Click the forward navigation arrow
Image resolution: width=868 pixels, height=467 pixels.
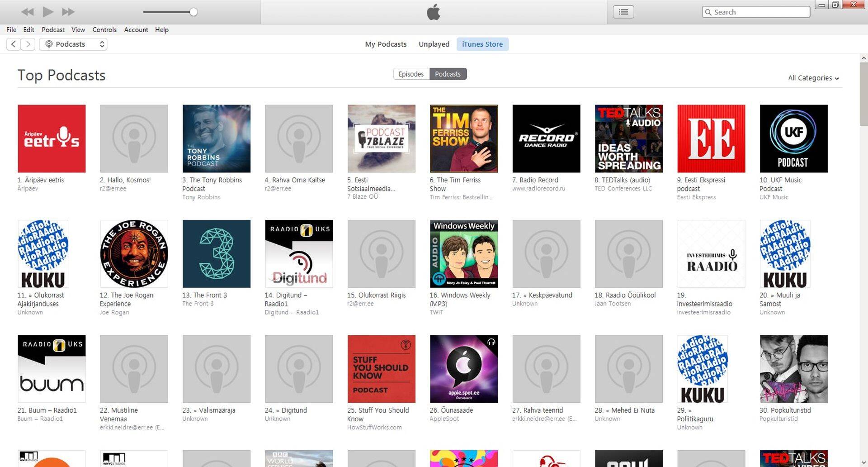click(x=28, y=44)
